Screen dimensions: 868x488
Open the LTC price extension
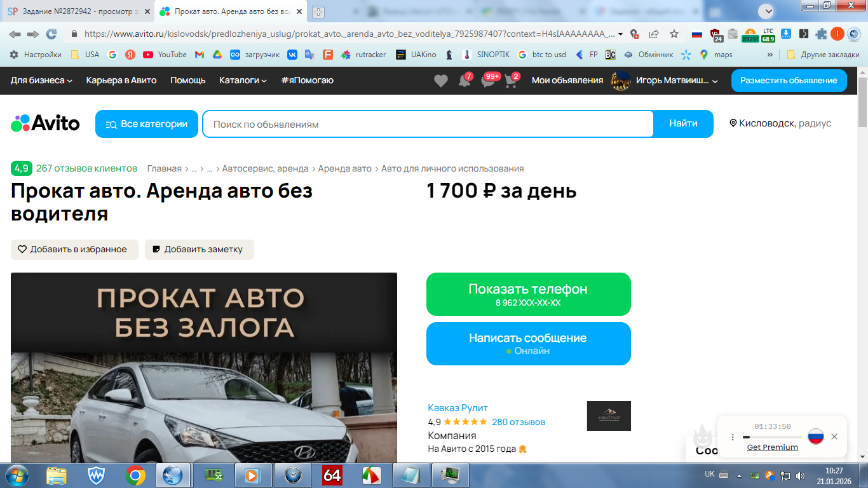pyautogui.click(x=768, y=34)
